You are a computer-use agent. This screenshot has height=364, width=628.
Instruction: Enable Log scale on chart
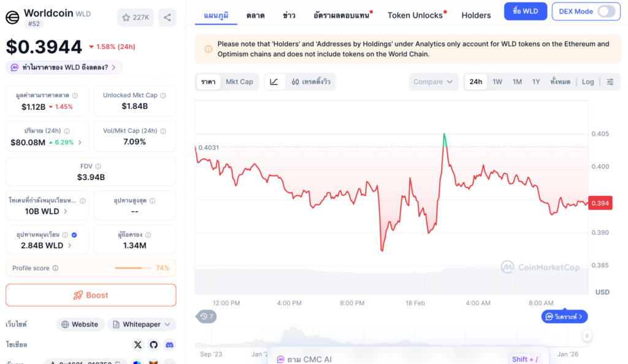(588, 82)
